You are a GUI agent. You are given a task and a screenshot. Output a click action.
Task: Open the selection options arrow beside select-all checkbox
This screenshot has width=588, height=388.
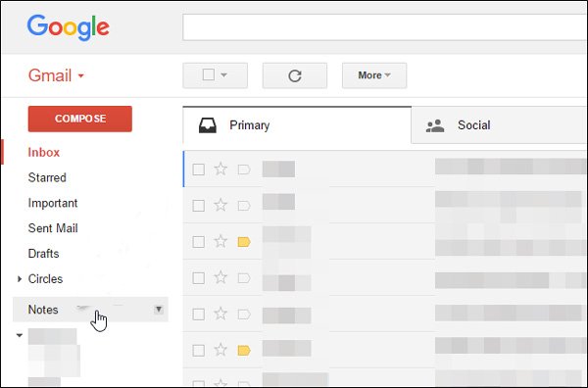pos(223,75)
